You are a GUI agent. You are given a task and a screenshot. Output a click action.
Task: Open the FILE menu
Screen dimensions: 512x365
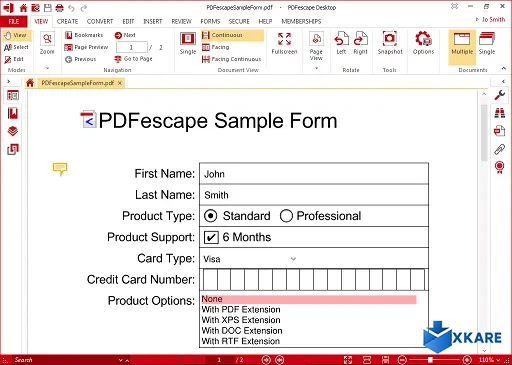[14, 21]
